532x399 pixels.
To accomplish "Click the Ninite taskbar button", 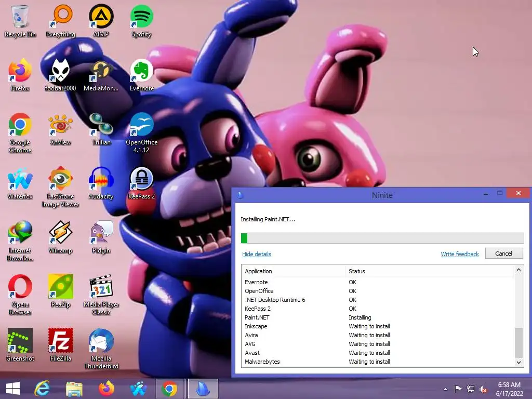I will (203, 389).
